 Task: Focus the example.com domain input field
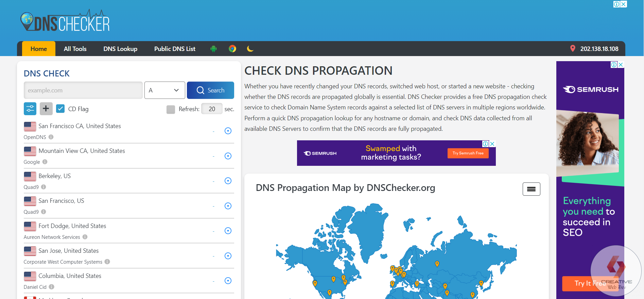pos(83,90)
